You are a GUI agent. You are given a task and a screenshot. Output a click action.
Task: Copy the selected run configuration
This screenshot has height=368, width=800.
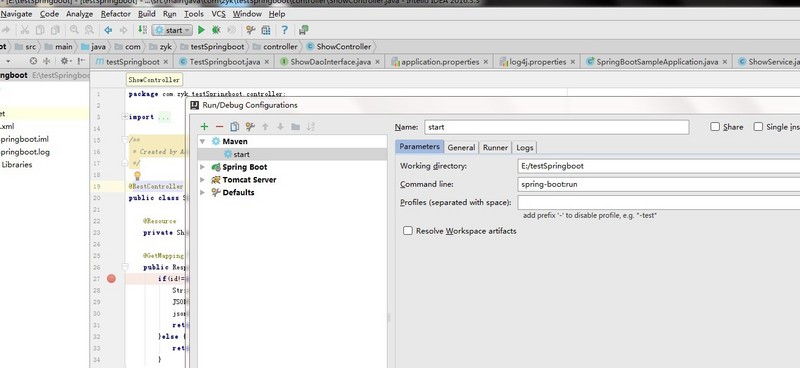click(235, 127)
